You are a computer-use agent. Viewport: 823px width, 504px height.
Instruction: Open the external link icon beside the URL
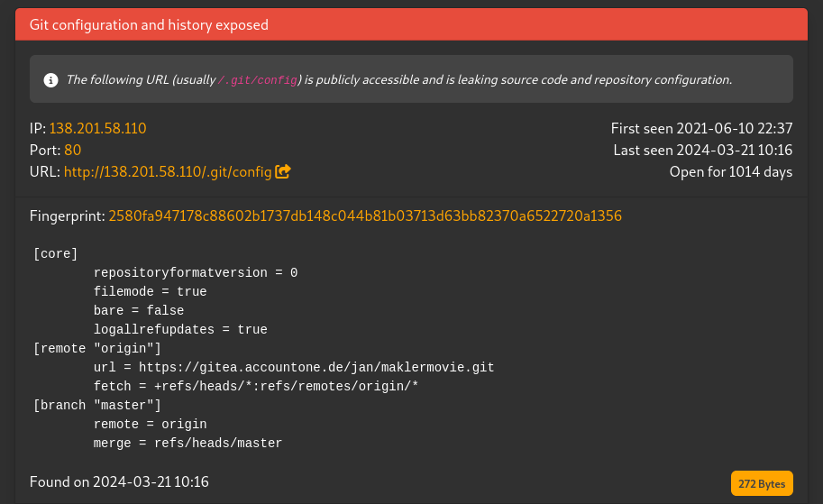coord(283,171)
